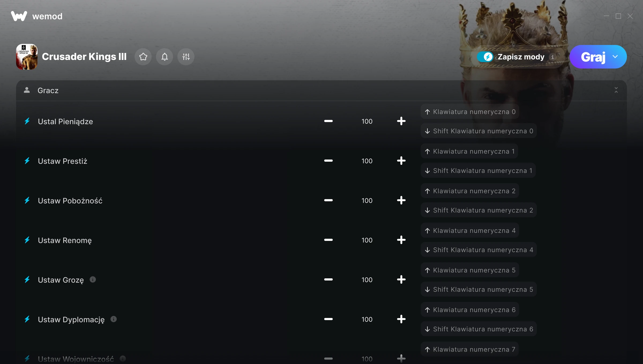This screenshot has height=364, width=643.
Task: Decrease the Ustaw Grozę value with minus
Action: pos(328,280)
